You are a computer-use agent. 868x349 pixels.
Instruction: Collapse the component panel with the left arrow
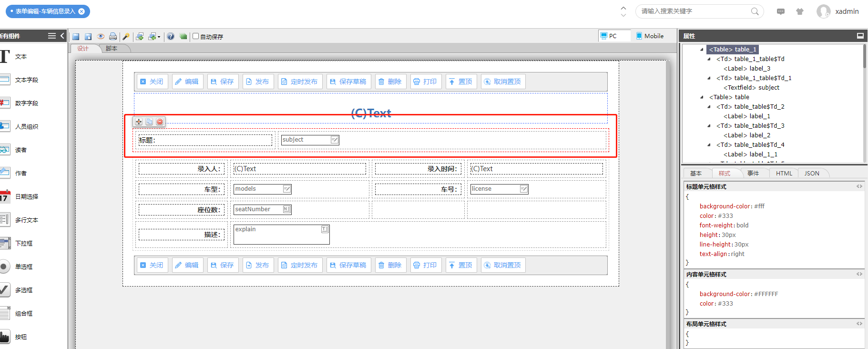coord(62,36)
